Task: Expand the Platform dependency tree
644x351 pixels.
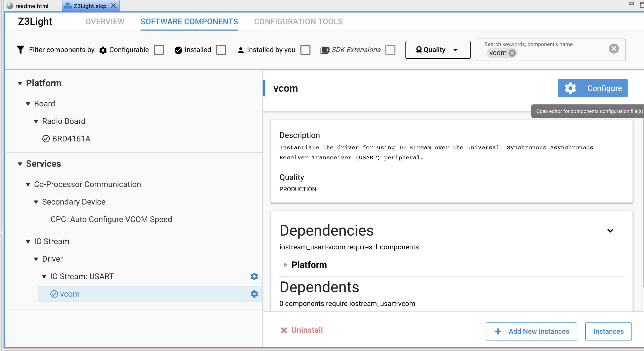Action: [x=285, y=265]
